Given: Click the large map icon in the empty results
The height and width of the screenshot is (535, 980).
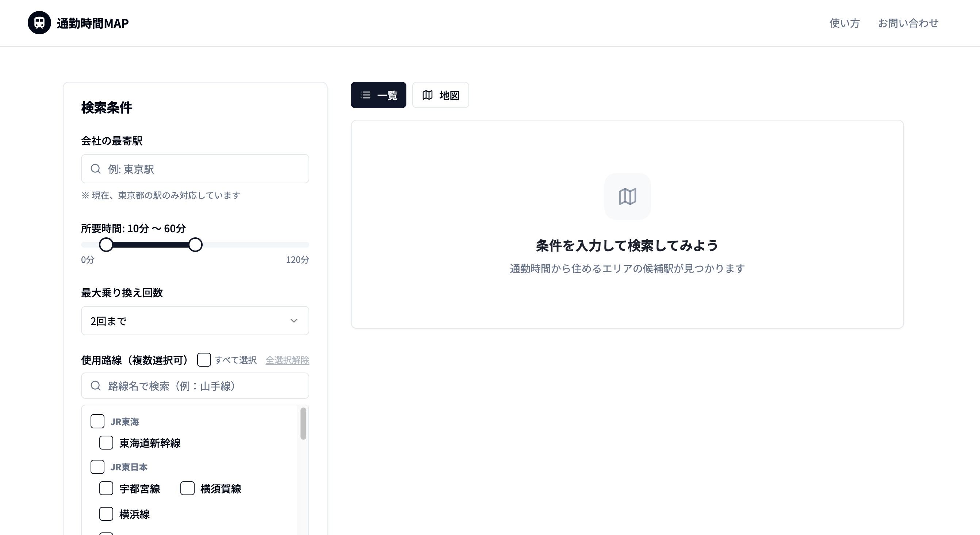Looking at the screenshot, I should point(627,196).
